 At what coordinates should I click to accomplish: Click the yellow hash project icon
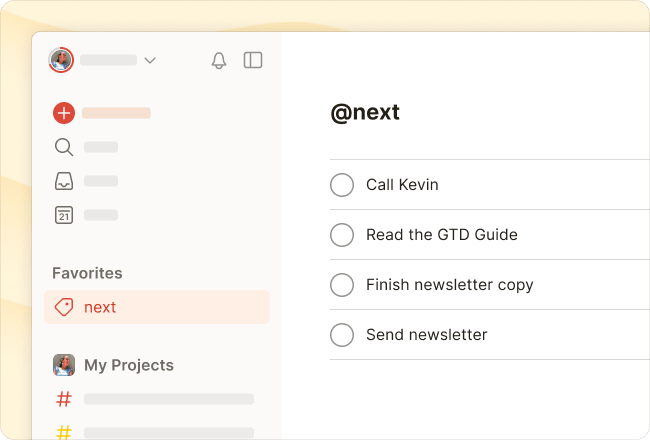pyautogui.click(x=64, y=432)
